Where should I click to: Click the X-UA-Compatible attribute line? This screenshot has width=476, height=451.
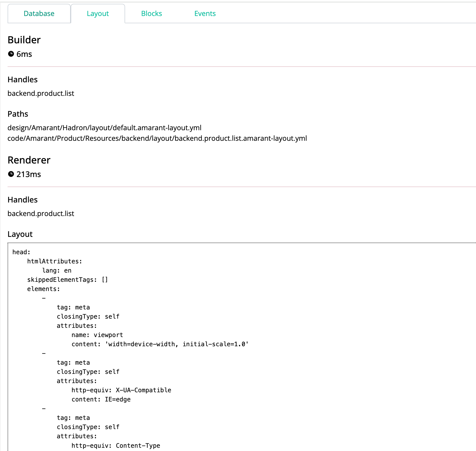pos(121,390)
